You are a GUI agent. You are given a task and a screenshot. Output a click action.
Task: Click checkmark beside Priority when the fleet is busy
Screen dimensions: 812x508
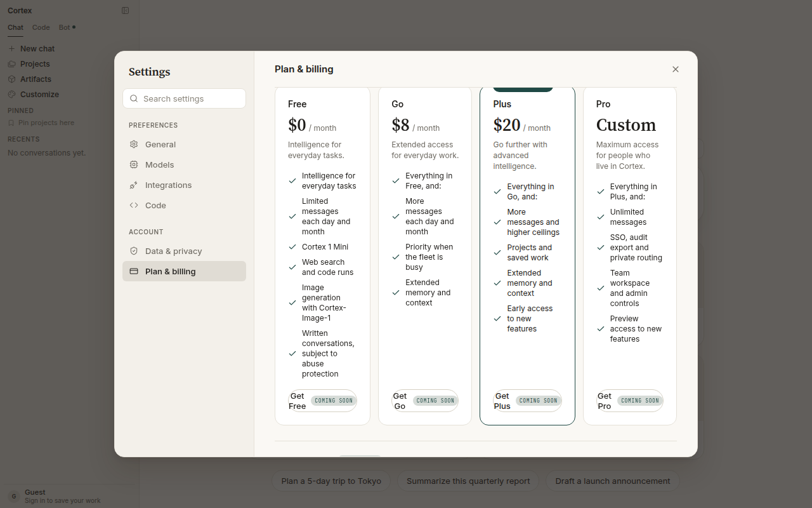(396, 257)
